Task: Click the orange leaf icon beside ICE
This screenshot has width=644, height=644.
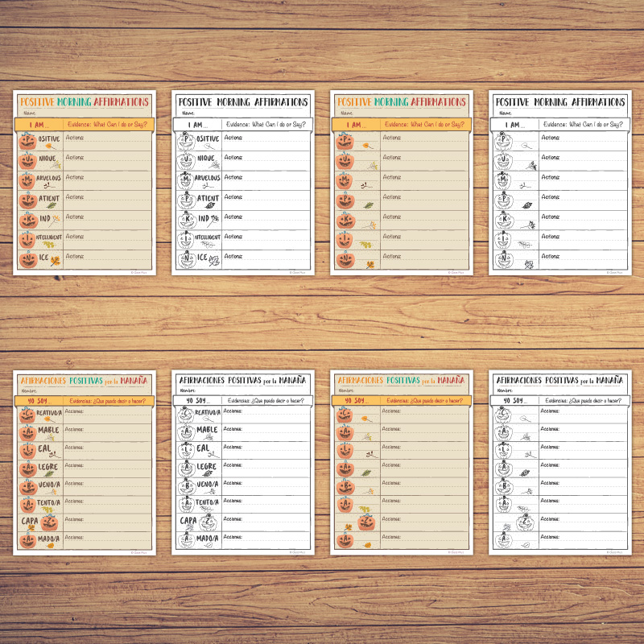Action: (56, 258)
